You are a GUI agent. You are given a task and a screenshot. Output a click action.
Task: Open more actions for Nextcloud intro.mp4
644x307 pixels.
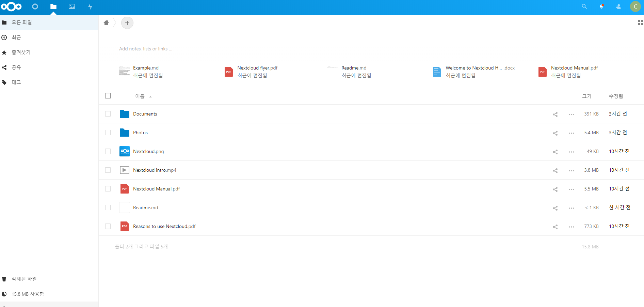click(571, 171)
